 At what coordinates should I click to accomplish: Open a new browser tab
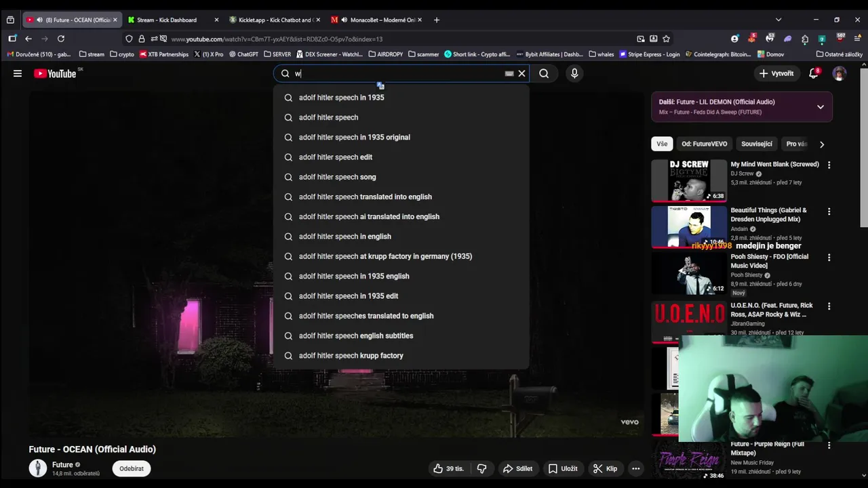[x=436, y=20]
